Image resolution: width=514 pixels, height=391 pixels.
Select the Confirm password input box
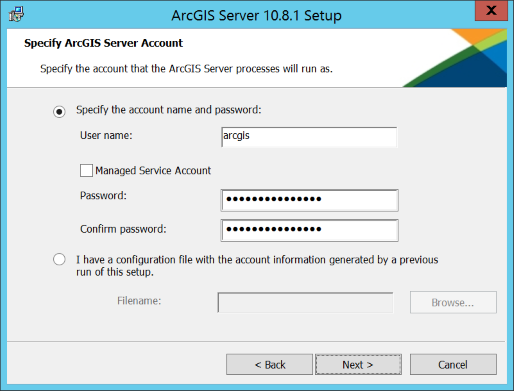pos(309,230)
